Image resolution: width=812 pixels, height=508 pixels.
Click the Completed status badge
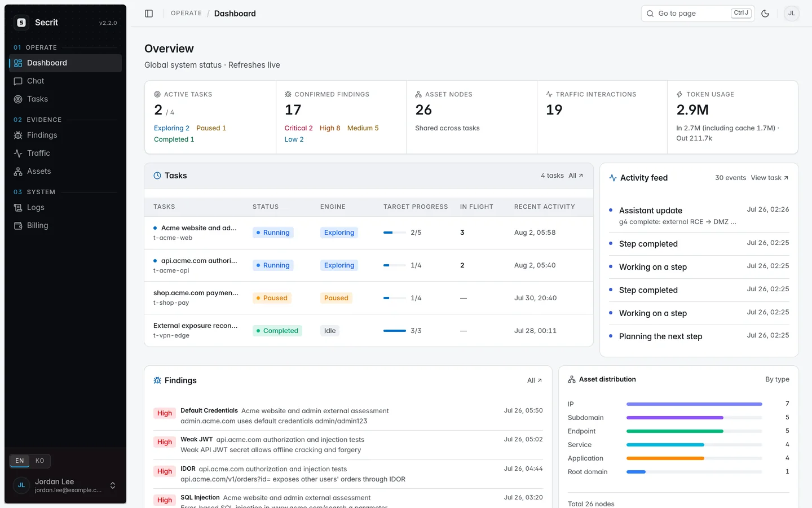[277, 331]
